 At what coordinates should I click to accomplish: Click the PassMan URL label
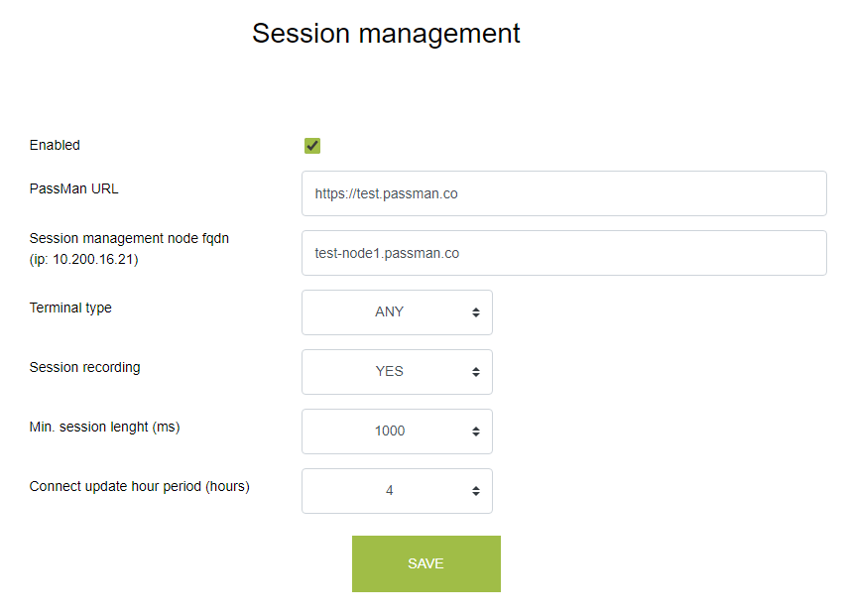click(x=74, y=188)
